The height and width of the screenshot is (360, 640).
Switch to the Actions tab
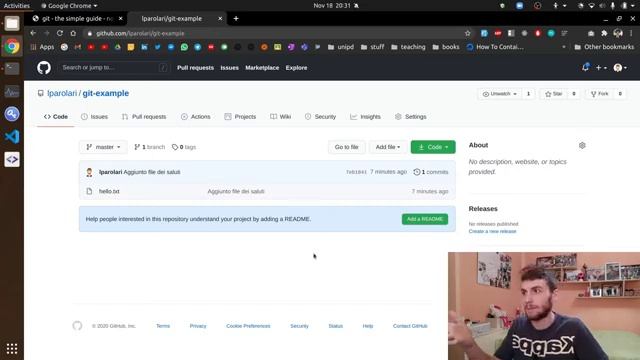point(196,117)
